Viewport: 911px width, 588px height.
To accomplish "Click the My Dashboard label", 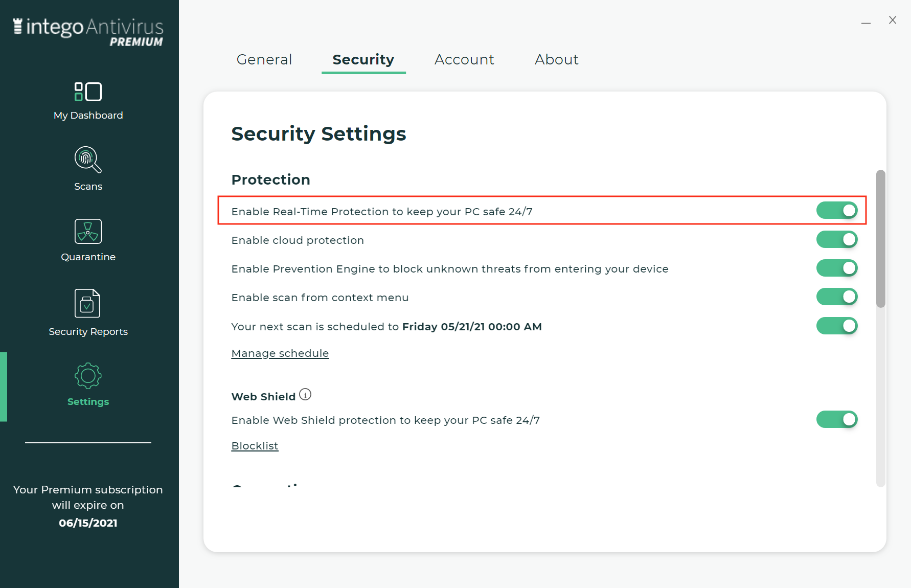I will click(88, 116).
